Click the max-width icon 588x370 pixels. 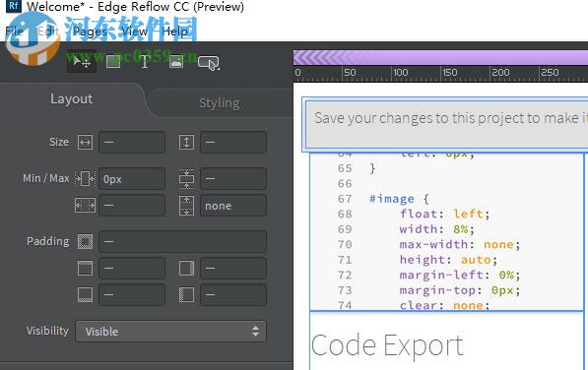click(x=85, y=206)
